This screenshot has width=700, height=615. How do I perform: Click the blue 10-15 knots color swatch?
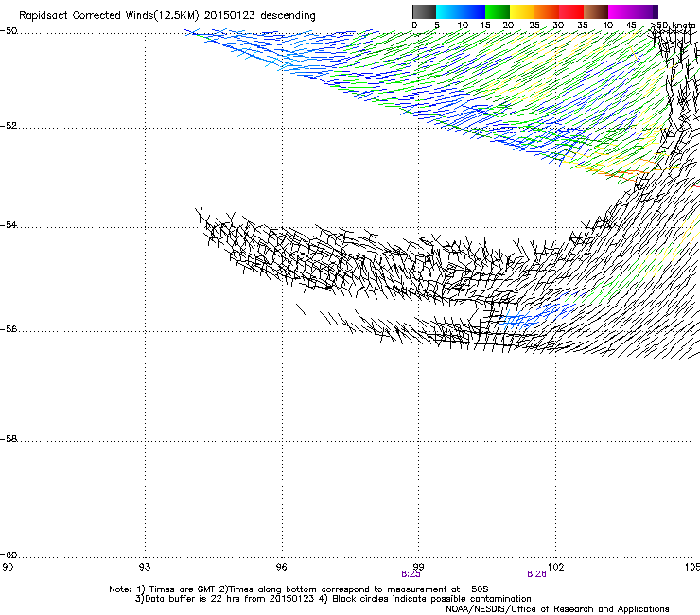coord(473,11)
